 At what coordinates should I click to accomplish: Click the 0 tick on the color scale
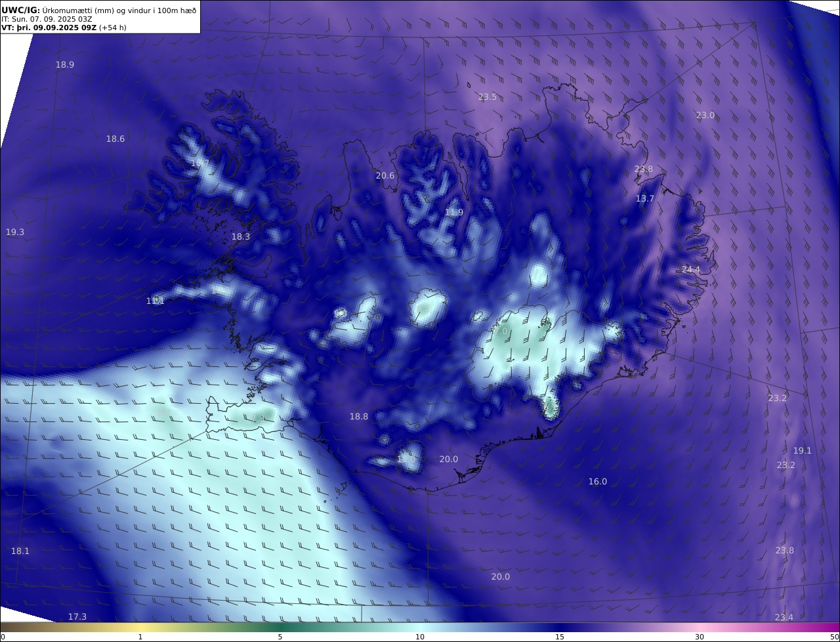(x=3, y=637)
